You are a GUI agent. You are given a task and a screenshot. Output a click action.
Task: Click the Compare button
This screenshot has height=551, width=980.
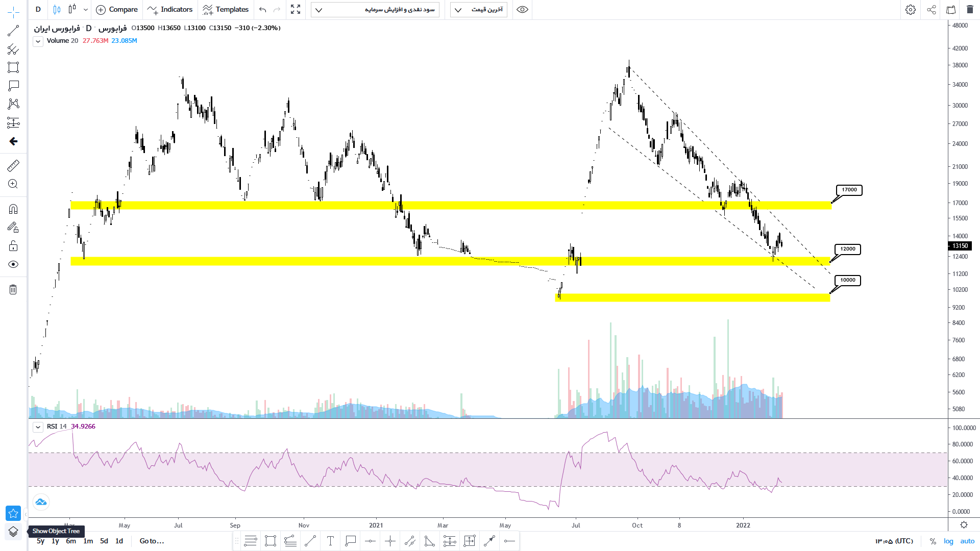click(117, 10)
